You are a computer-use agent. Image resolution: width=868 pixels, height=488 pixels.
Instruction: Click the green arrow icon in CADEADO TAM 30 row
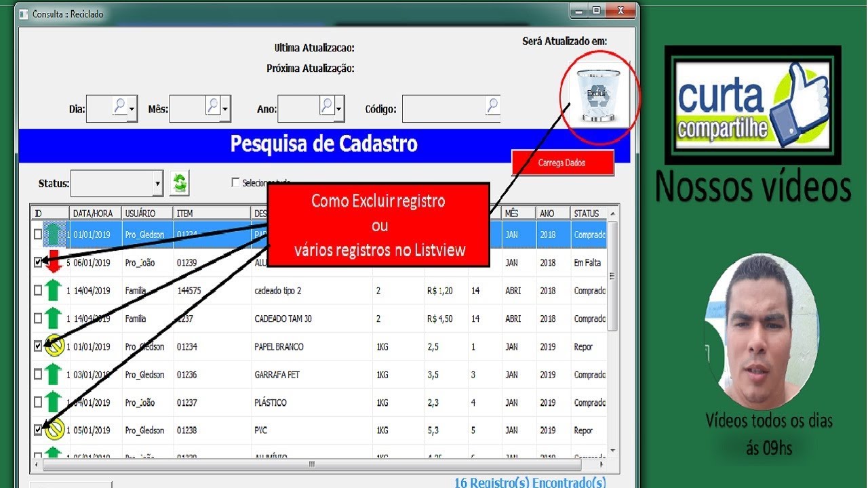click(x=54, y=318)
